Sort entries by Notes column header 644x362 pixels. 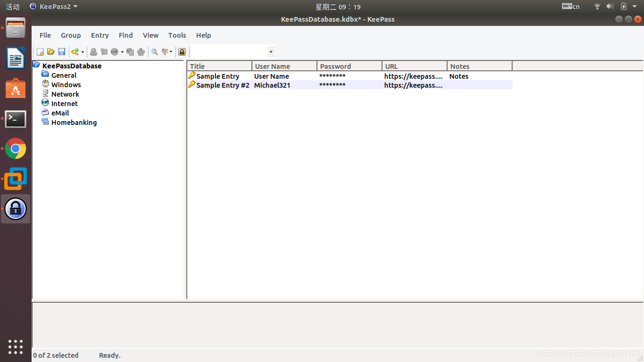click(480, 66)
